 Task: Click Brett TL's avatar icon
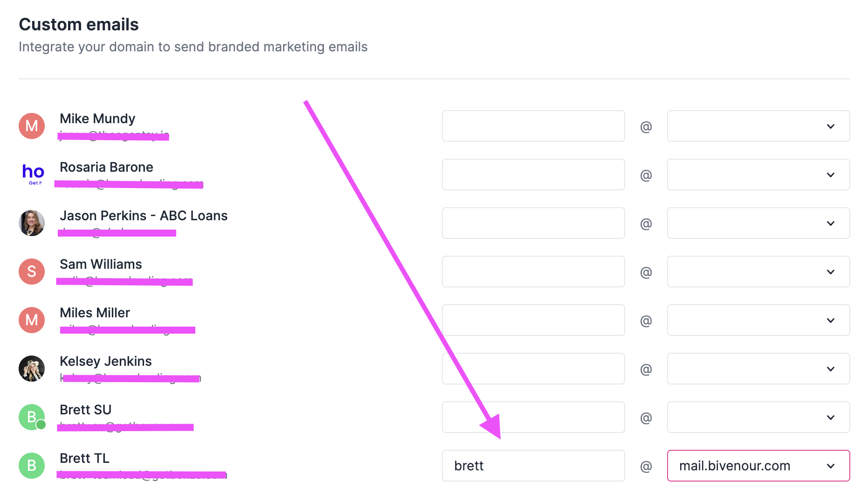click(x=31, y=466)
